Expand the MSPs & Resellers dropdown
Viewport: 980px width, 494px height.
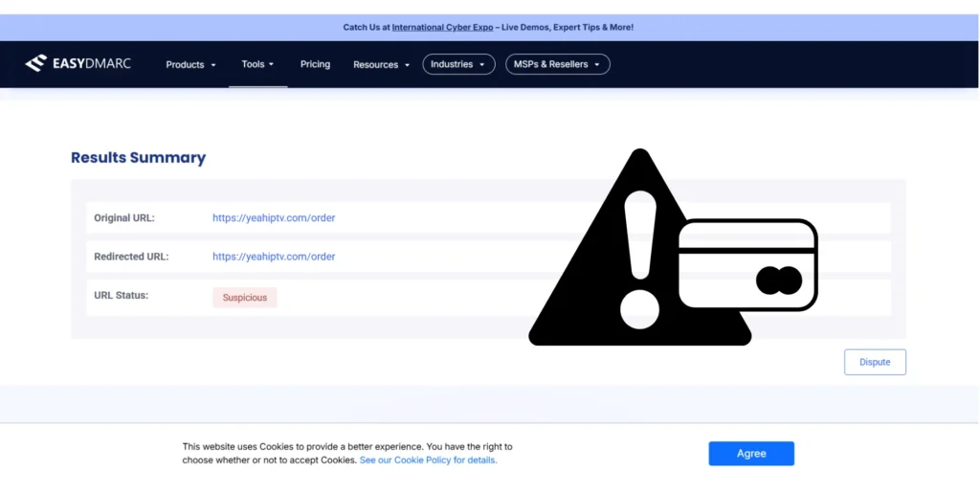coord(557,64)
